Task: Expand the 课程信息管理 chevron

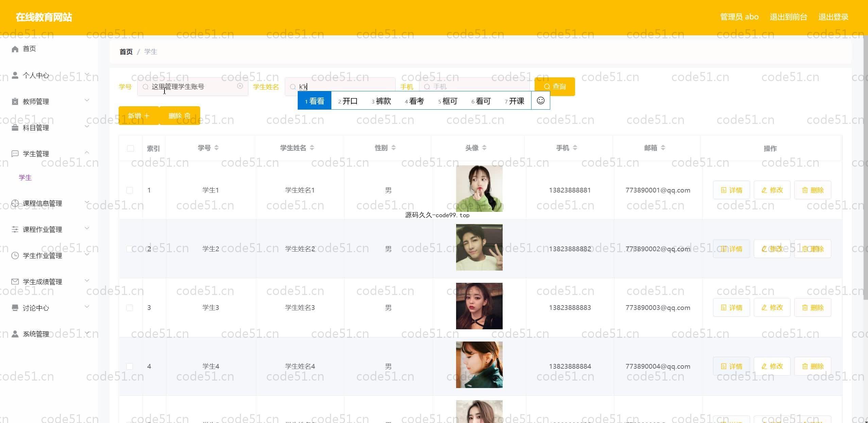Action: pyautogui.click(x=87, y=202)
